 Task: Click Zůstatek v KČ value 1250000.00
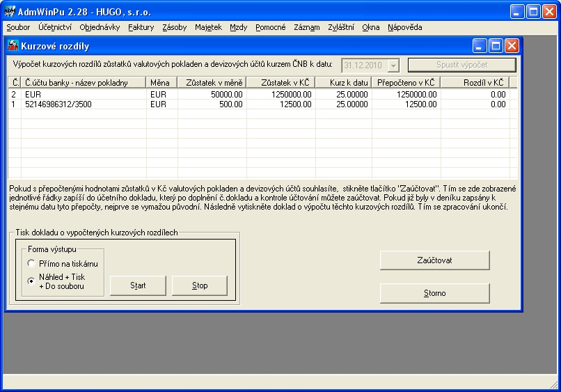point(281,95)
